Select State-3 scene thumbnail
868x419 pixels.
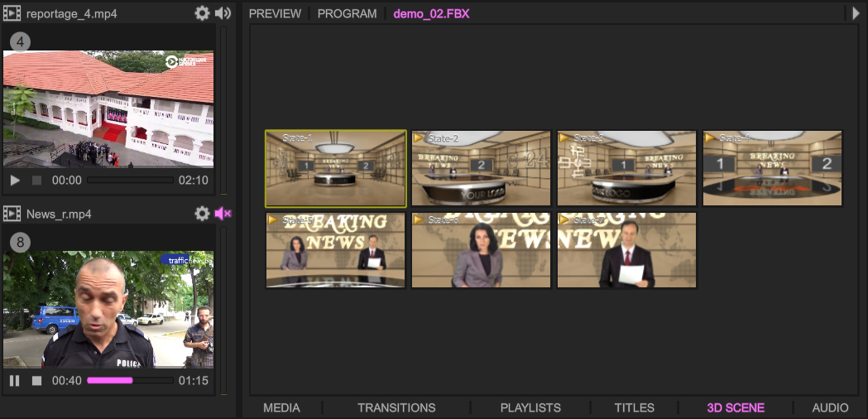coord(626,168)
